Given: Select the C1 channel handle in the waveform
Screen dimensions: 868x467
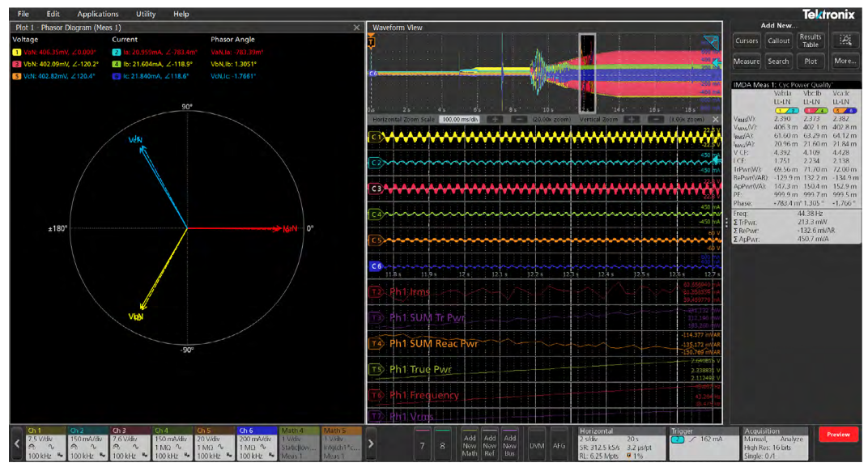Looking at the screenshot, I should tap(375, 138).
